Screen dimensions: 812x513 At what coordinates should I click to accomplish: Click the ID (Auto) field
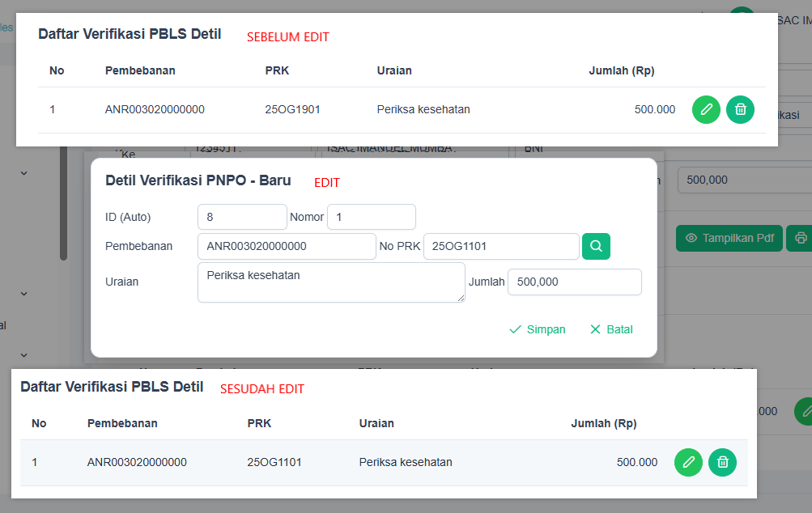(242, 217)
